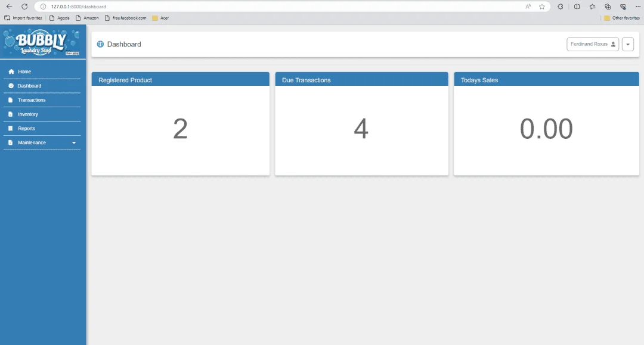Click the Todays Sales card header
This screenshot has height=345, width=644.
point(546,80)
